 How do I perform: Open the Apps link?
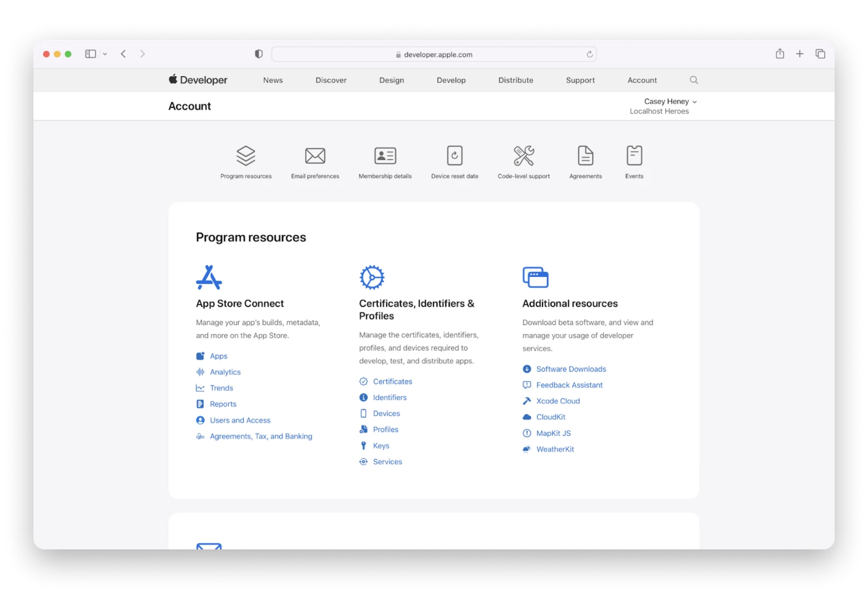(x=219, y=356)
